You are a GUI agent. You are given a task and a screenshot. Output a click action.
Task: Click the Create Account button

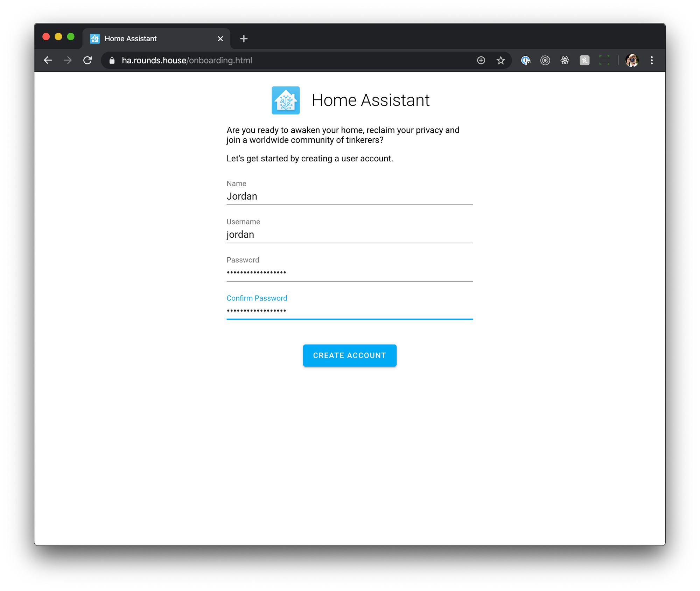[350, 355]
